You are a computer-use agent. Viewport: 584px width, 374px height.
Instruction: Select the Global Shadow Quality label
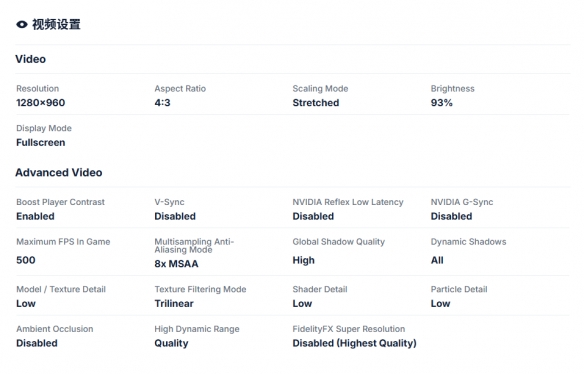[339, 242]
